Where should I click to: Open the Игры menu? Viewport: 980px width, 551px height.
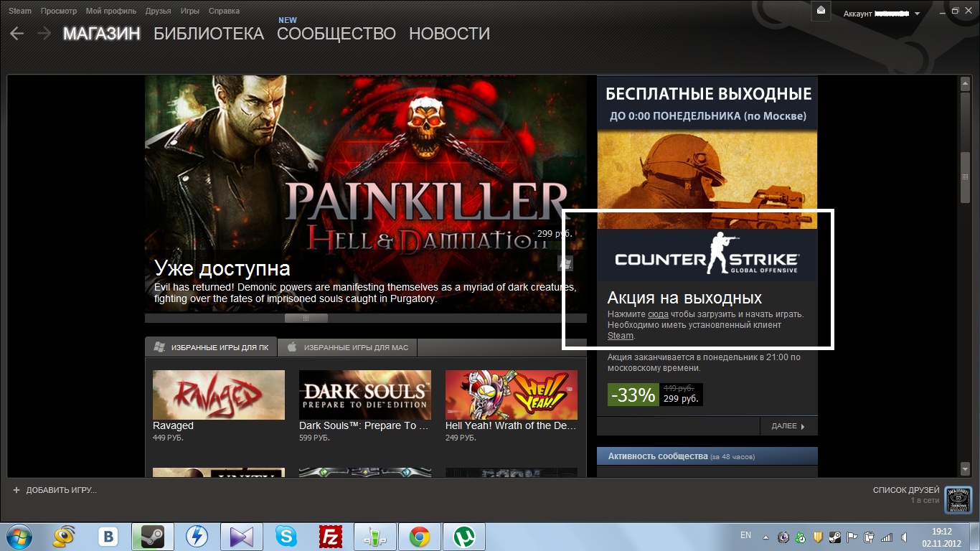(x=190, y=11)
